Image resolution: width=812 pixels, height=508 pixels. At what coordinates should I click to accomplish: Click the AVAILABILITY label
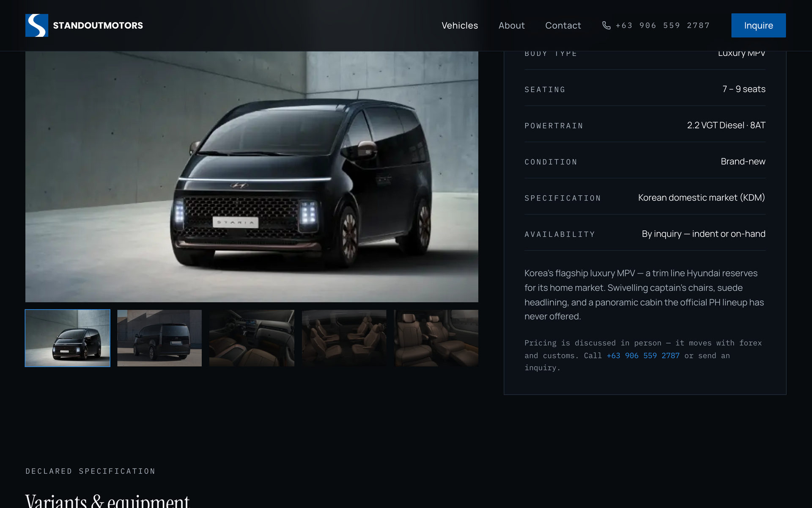click(560, 235)
